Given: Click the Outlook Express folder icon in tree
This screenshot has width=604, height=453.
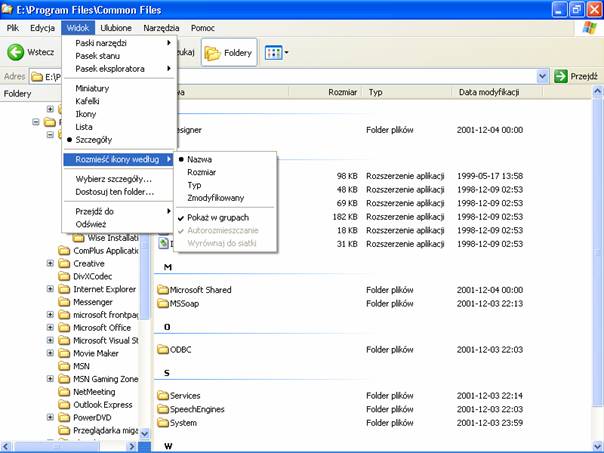Looking at the screenshot, I should [x=64, y=404].
